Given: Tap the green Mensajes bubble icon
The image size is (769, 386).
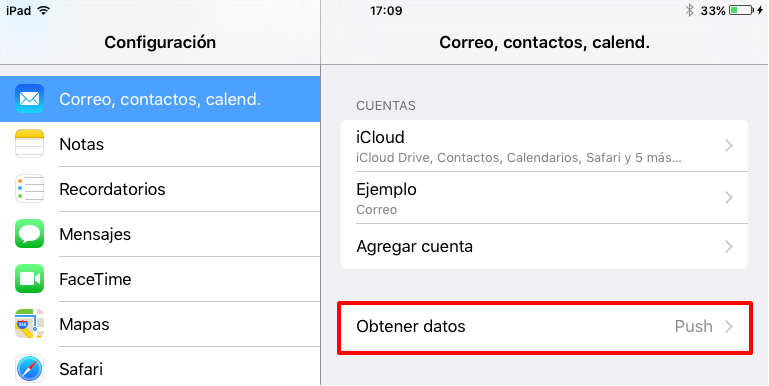Looking at the screenshot, I should click(29, 233).
